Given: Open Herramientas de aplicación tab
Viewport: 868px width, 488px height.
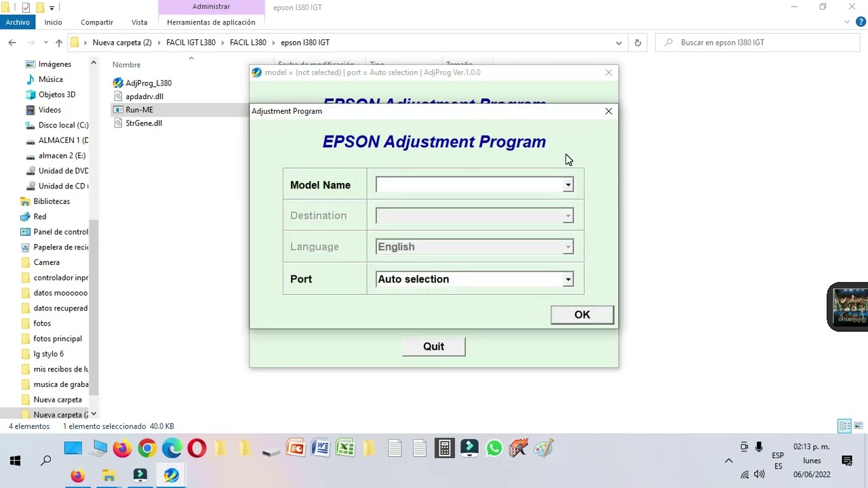Looking at the screenshot, I should pyautogui.click(x=211, y=22).
